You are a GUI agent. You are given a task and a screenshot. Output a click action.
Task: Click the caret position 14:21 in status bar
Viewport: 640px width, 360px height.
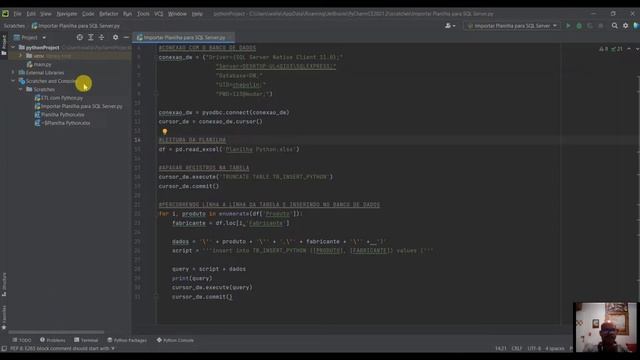pyautogui.click(x=500, y=349)
